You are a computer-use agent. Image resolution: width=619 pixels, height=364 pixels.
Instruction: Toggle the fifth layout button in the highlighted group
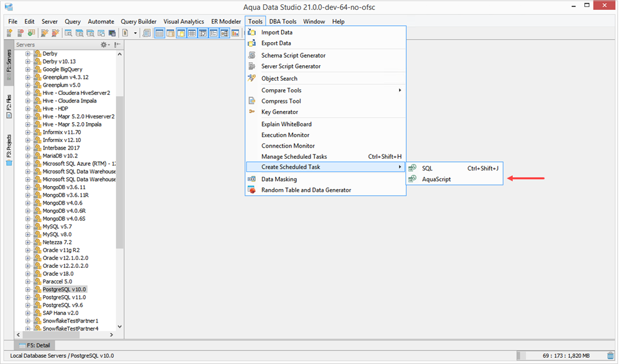203,33
